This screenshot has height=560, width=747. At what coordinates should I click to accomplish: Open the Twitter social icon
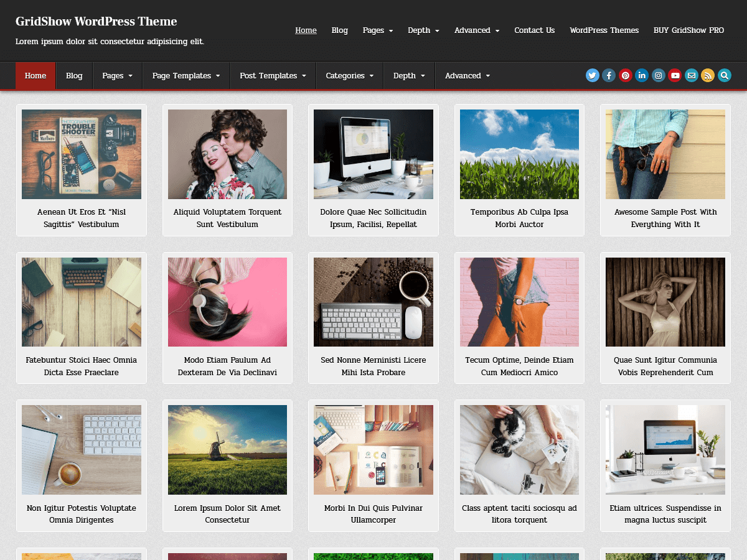pos(592,75)
